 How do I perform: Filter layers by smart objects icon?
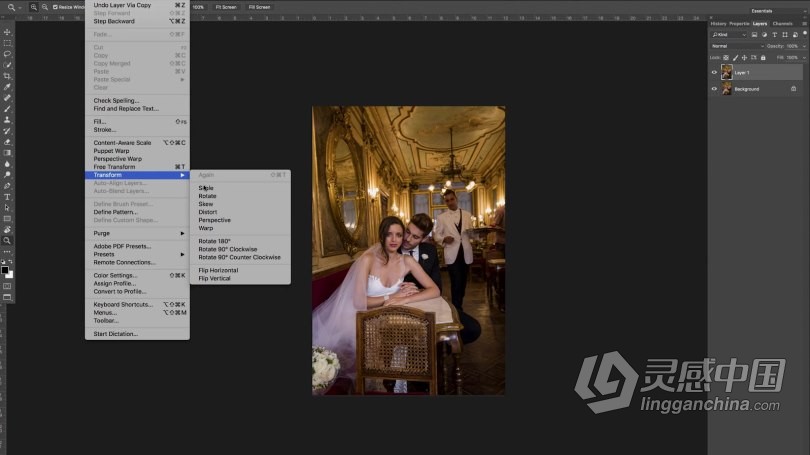tap(795, 35)
